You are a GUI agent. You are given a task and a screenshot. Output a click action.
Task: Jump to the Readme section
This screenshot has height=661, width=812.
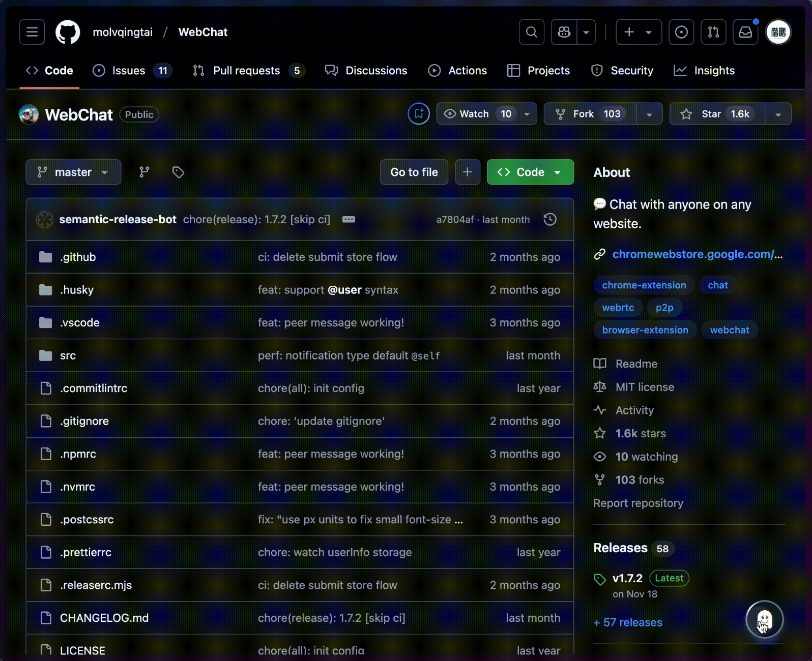pos(625,364)
